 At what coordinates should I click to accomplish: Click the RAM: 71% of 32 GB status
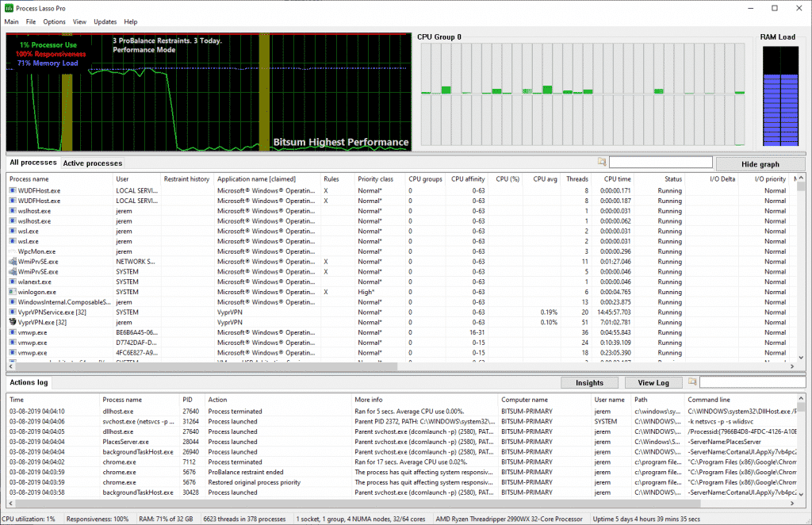pyautogui.click(x=166, y=519)
